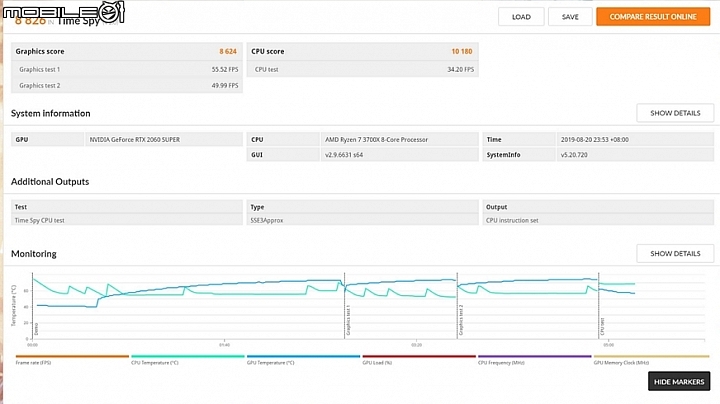Click SystemInfo version v5.20.720
This screenshot has height=404, width=720.
(x=574, y=155)
